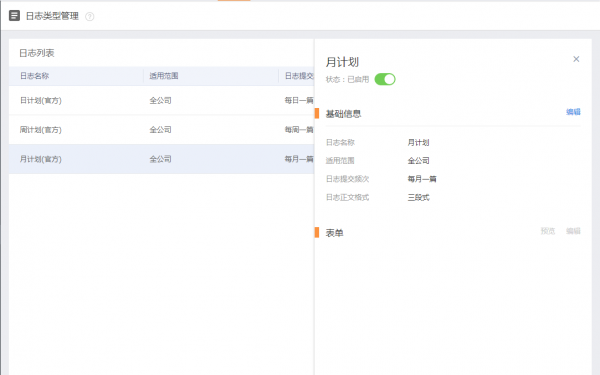Click the 月计划 panel title
Viewport: 600px width, 375px height.
pyautogui.click(x=342, y=62)
